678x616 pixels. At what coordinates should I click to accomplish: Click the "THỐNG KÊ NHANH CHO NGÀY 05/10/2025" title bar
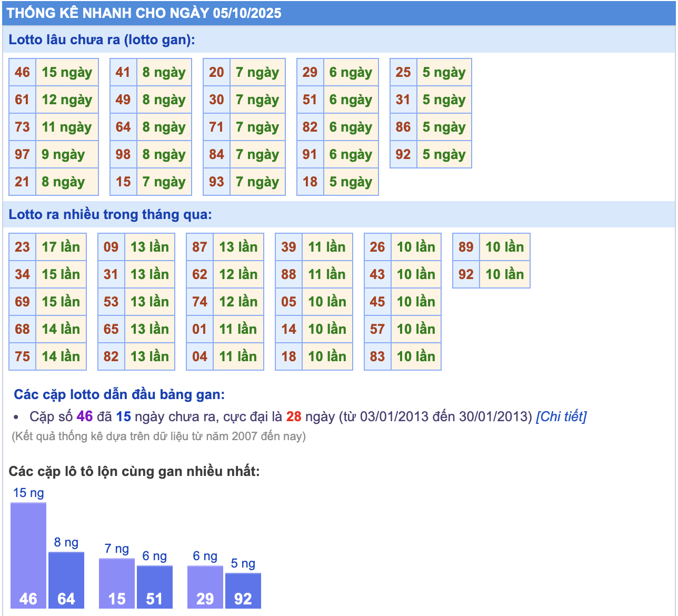[x=144, y=13]
